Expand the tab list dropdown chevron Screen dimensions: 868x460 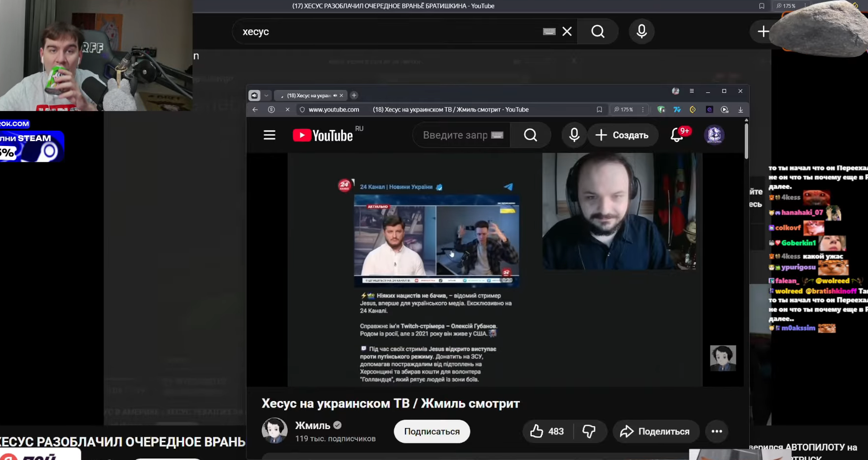tap(267, 95)
